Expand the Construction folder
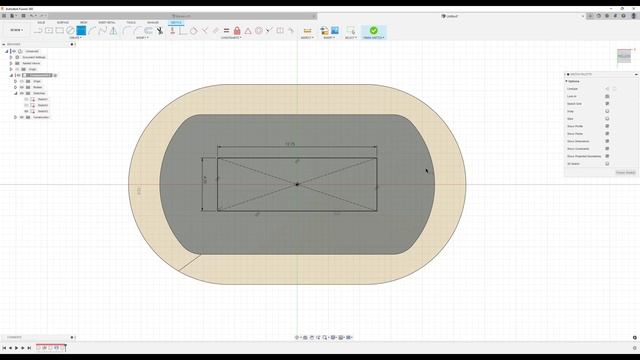 point(16,117)
